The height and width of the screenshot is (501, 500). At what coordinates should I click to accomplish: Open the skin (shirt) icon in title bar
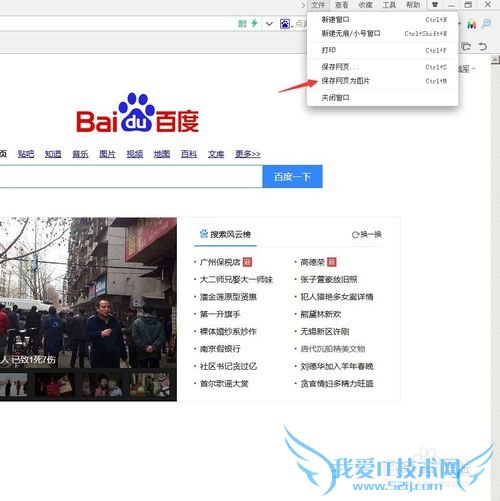(435, 5)
